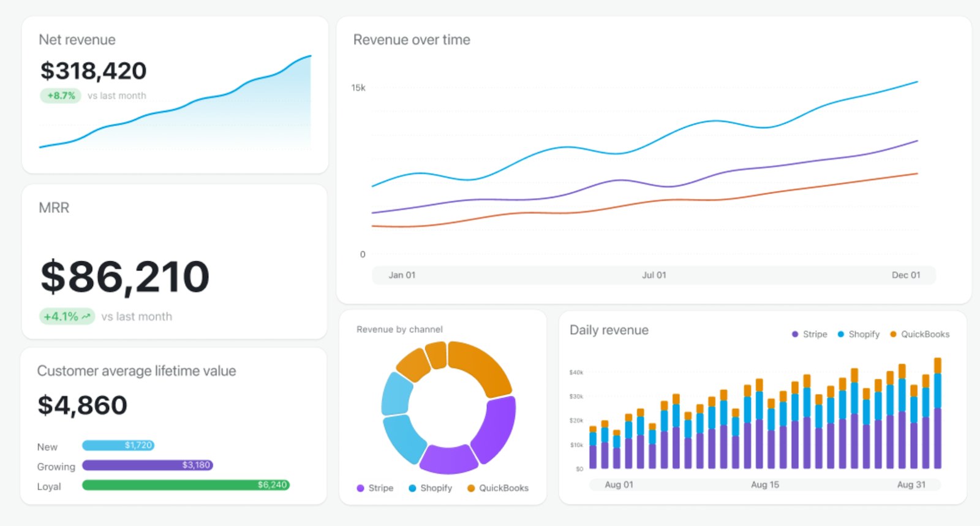Click the Aug 31 date label
This screenshot has height=526, width=980.
tap(911, 485)
